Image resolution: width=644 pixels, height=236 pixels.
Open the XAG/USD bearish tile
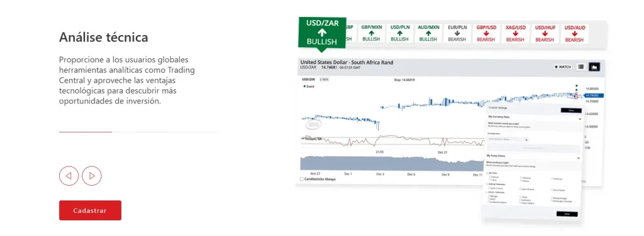tap(516, 34)
